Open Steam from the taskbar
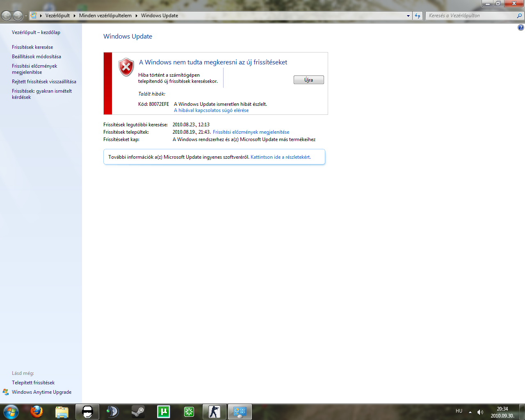 click(x=138, y=411)
